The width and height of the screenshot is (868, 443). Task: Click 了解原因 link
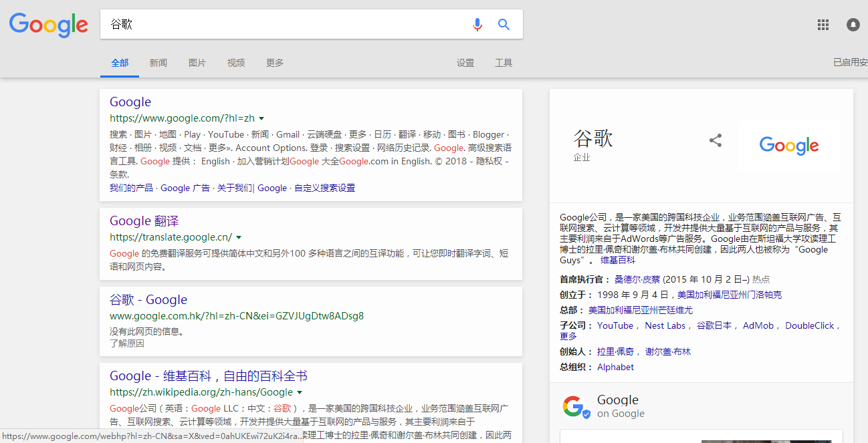click(x=127, y=343)
